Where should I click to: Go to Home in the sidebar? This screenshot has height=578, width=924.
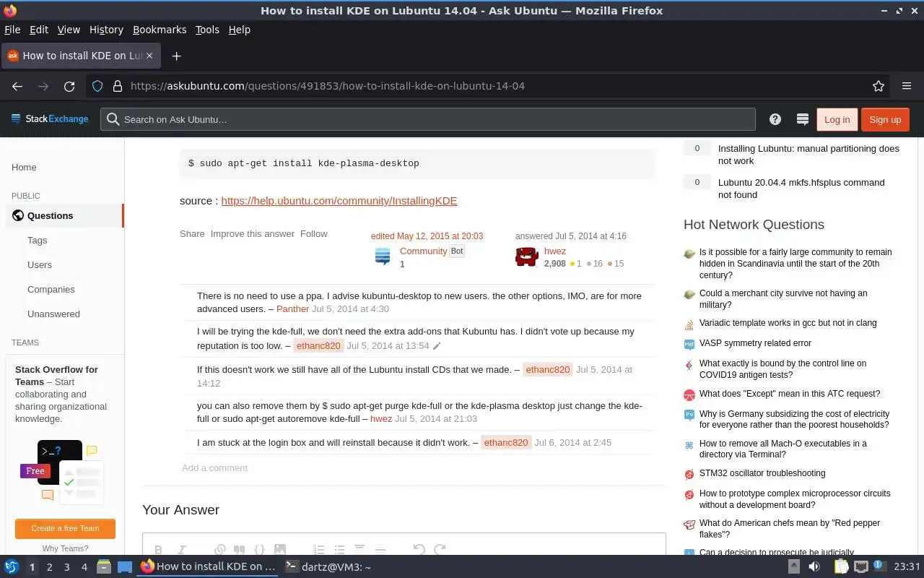[24, 168]
